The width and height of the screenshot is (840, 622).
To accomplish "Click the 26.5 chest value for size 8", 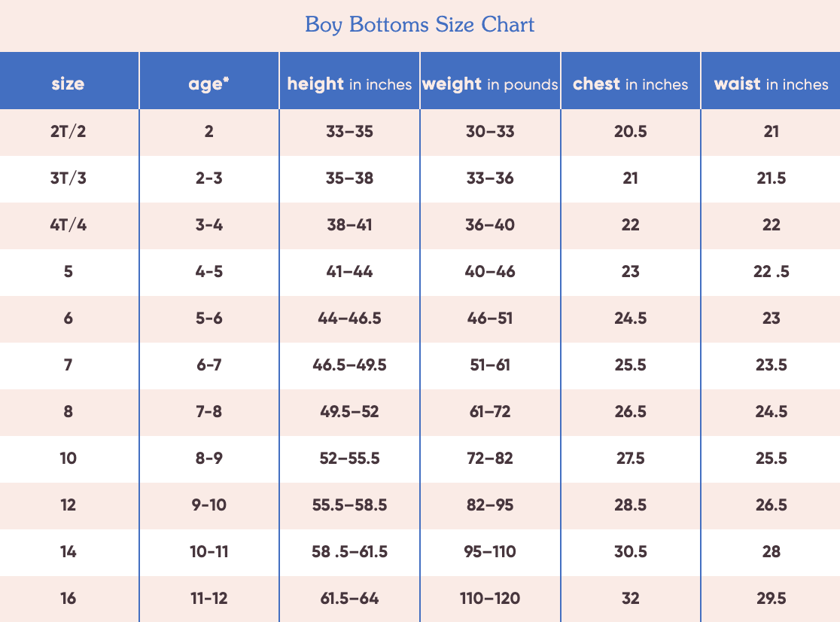I will pyautogui.click(x=631, y=411).
